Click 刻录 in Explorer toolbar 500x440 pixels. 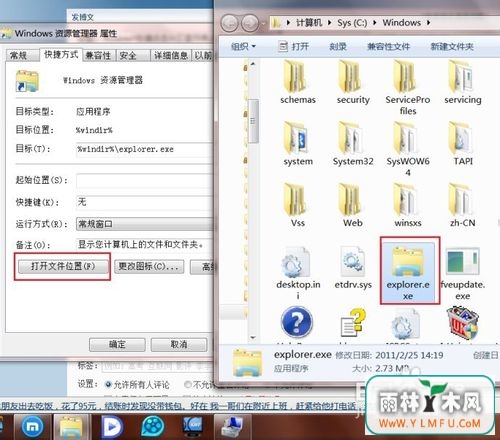pyautogui.click(x=338, y=46)
